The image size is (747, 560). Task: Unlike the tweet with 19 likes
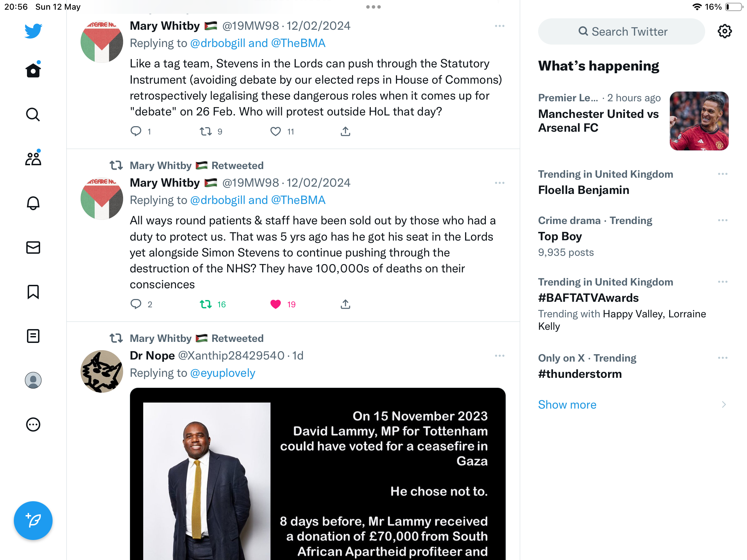(x=276, y=304)
